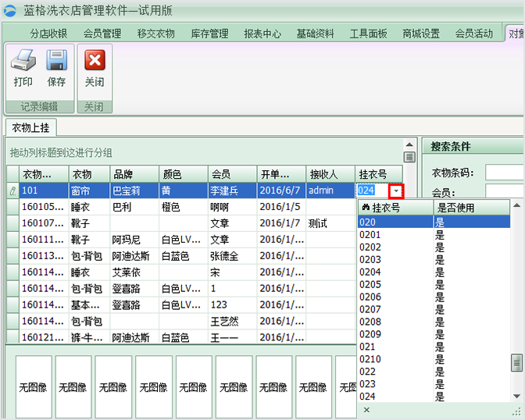The height and width of the screenshot is (420, 525).
Task: Select hanger number 0205 in list
Action: pos(434,284)
